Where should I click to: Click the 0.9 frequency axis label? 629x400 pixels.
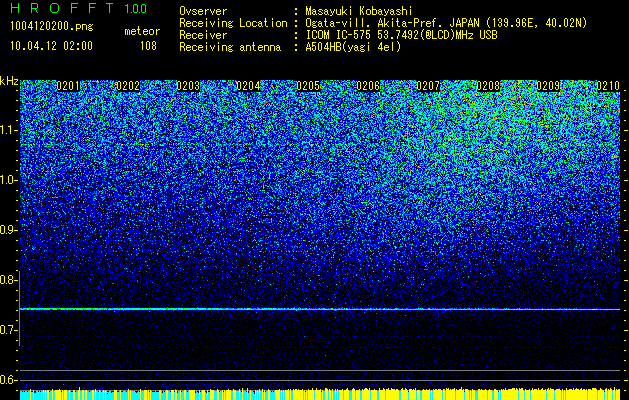pyautogui.click(x=8, y=230)
